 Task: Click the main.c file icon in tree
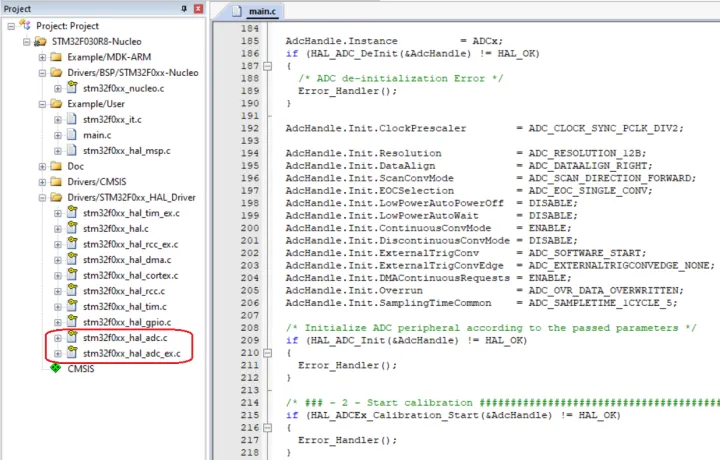[72, 135]
